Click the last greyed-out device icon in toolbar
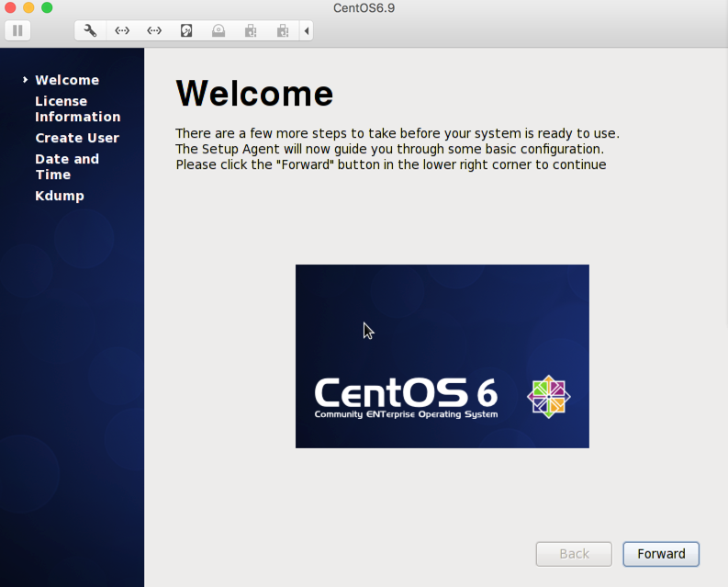Image resolution: width=728 pixels, height=587 pixels. point(283,30)
